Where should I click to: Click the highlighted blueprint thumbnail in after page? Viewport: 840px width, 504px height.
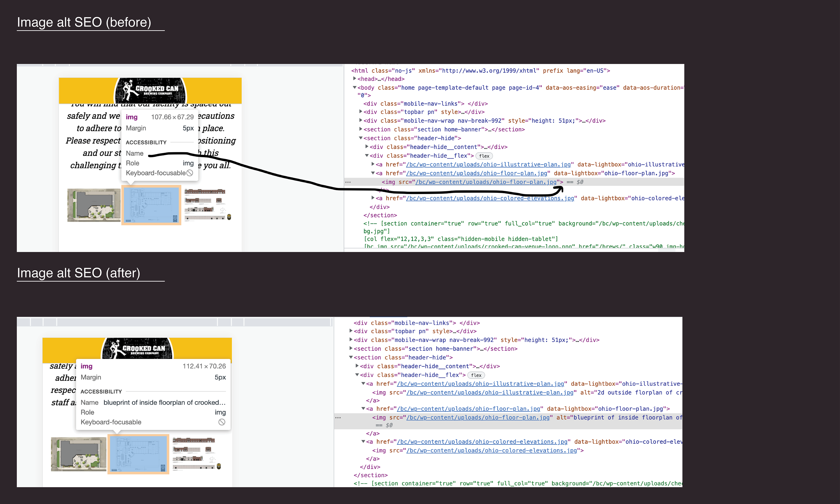coord(138,454)
